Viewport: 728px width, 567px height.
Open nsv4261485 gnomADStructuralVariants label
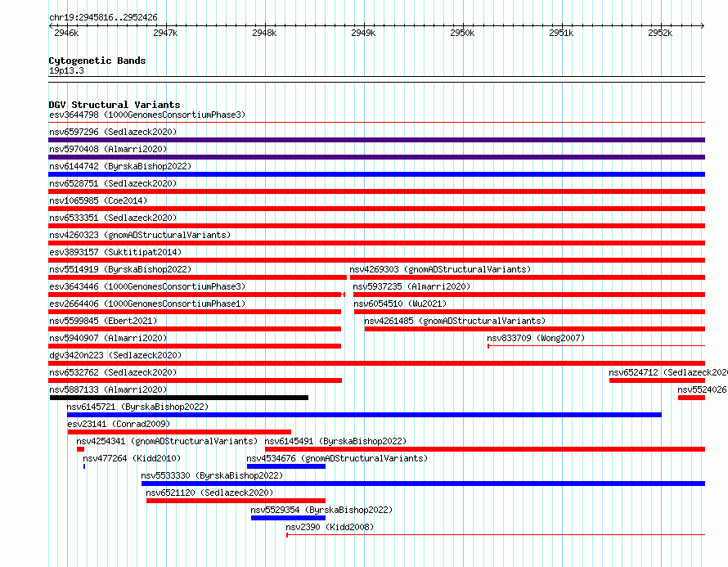pyautogui.click(x=455, y=321)
